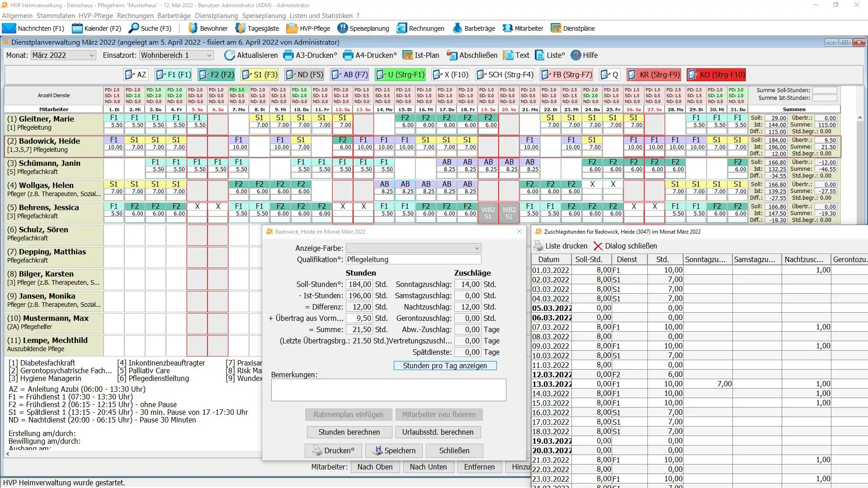Viewport: 868px width, 488px height.
Task: Expand the Monat März 2022 dropdown
Action: (x=92, y=55)
